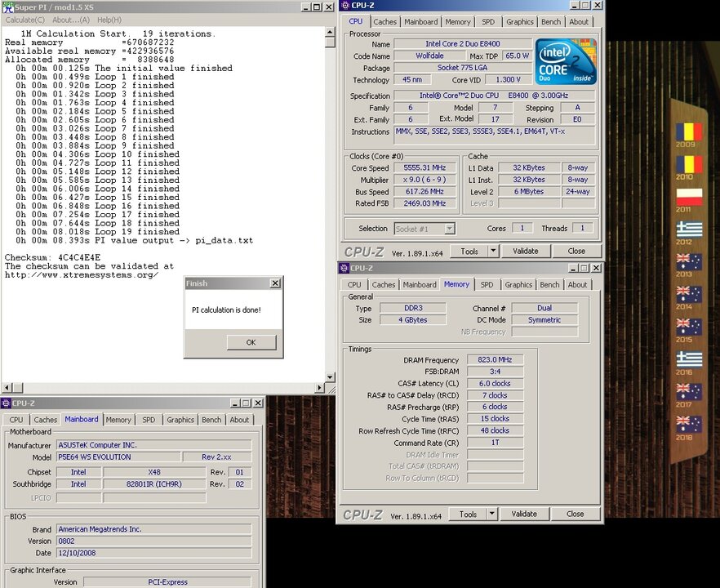The image size is (720, 588).
Task: Click the Intel Core 2 Duo logo
Action: (567, 62)
